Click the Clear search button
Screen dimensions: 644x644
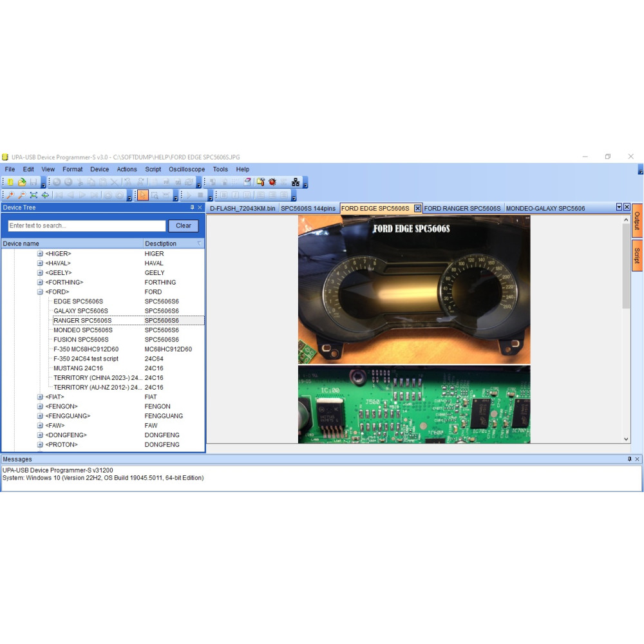pyautogui.click(x=183, y=225)
